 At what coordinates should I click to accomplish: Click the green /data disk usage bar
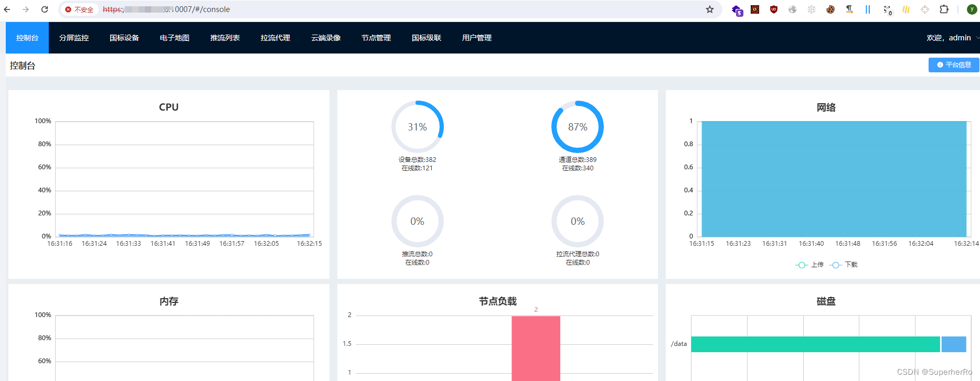point(815,344)
